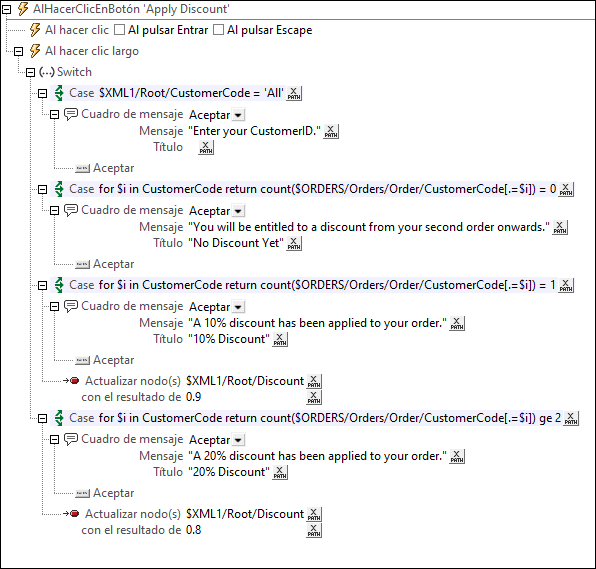Open Aceptar dropdown for the 20% discount message box

pos(238,440)
